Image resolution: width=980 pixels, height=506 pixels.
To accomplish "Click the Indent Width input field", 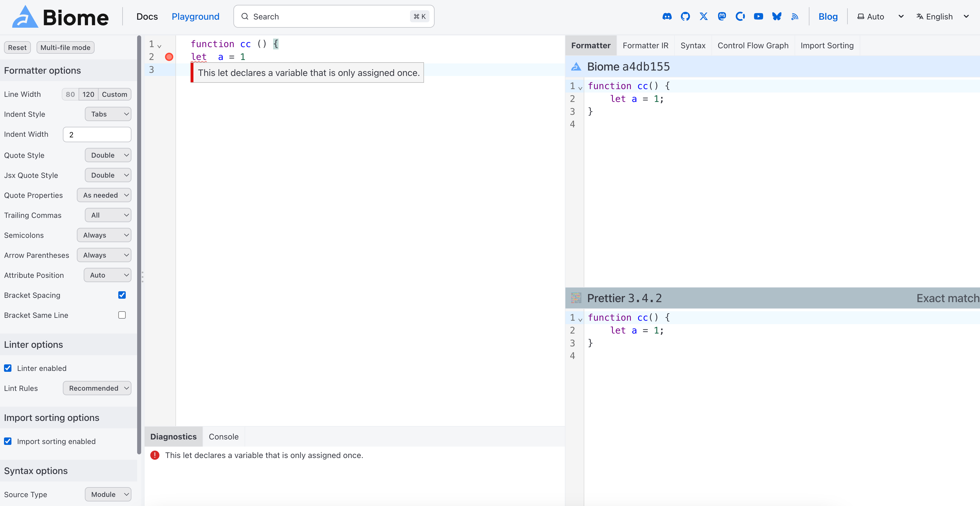I will 97,134.
